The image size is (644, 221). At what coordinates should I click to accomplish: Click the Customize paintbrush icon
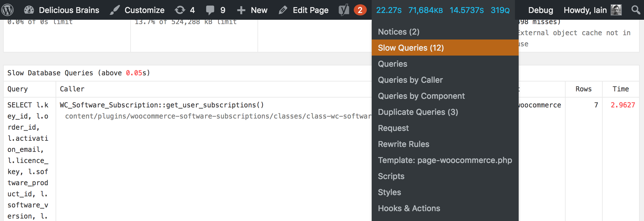115,10
